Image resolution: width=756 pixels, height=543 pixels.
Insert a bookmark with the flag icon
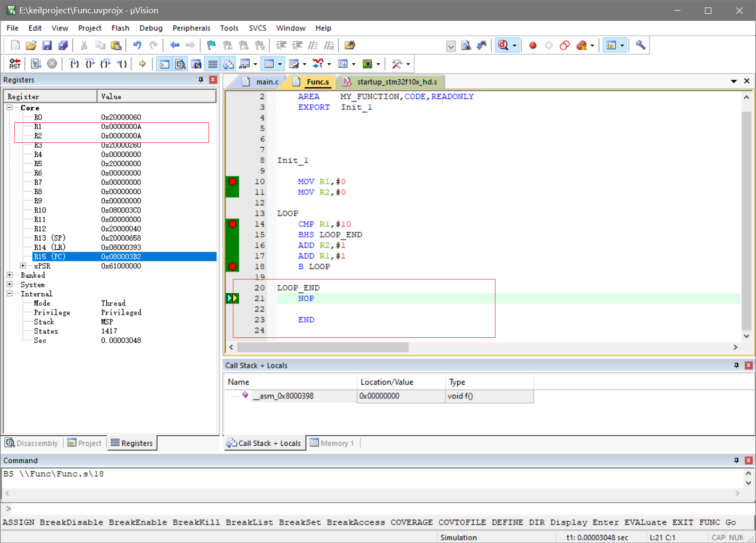point(212,46)
